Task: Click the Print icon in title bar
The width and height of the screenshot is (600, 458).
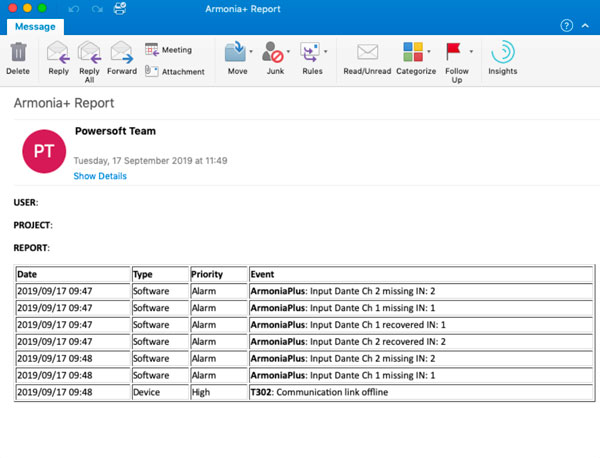Action: coord(120,8)
